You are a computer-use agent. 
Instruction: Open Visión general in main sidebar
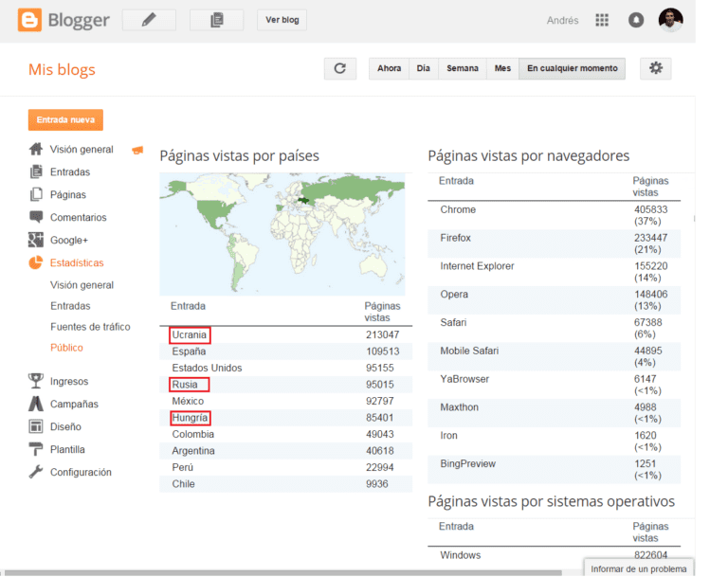(82, 150)
